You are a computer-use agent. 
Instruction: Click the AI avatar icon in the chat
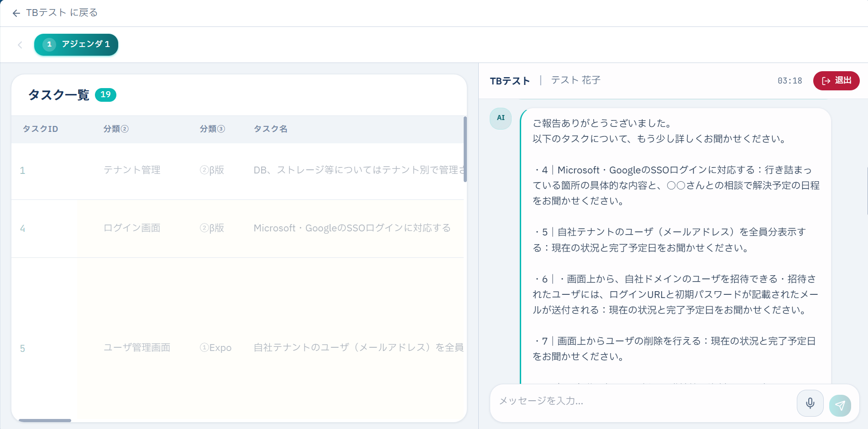[x=500, y=118]
